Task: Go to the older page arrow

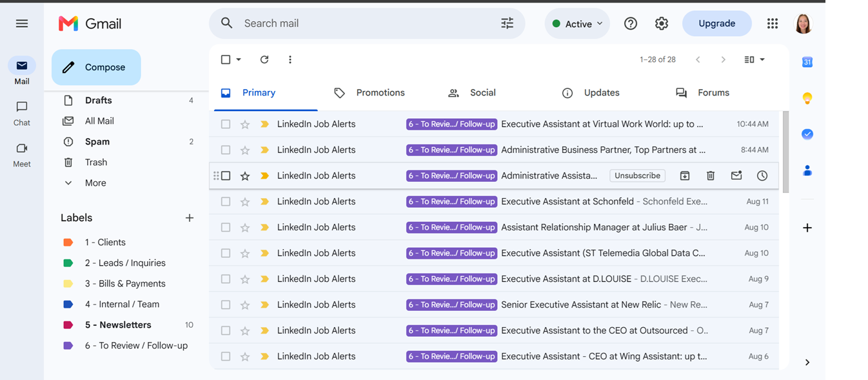Action: tap(724, 59)
